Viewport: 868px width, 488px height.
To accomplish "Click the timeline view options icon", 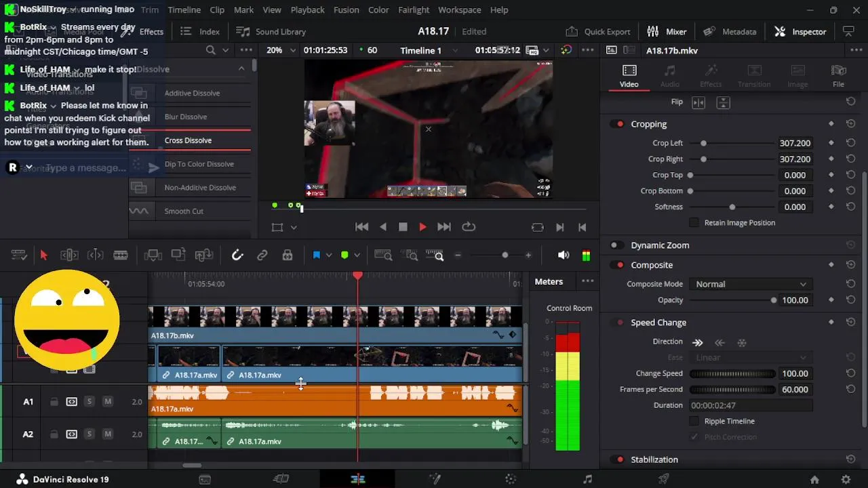I will (x=19, y=256).
